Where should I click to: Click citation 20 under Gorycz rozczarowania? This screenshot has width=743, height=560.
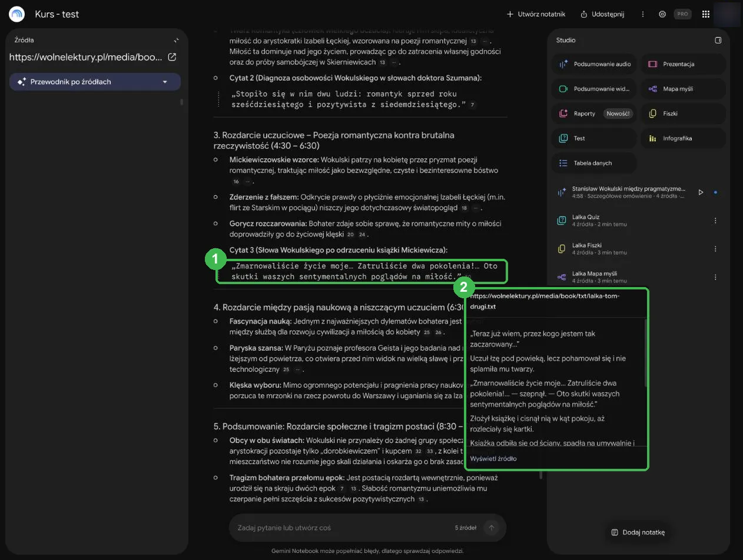pyautogui.click(x=351, y=235)
